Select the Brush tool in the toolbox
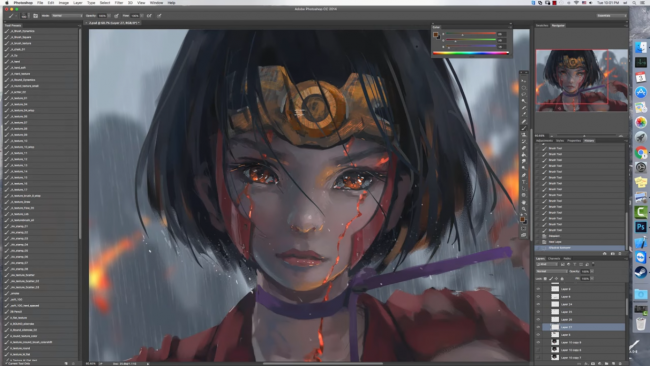Image resolution: width=650 pixels, height=366 pixels. [x=524, y=128]
